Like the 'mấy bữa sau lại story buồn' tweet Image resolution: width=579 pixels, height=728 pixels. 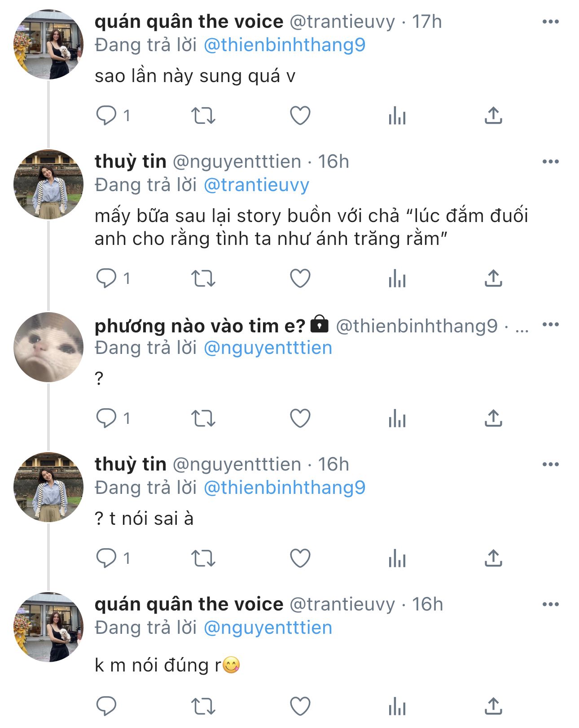pos(300,279)
